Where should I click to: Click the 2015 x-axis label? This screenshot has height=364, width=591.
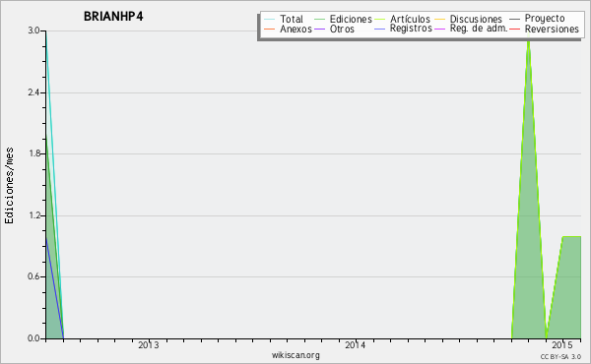point(562,345)
